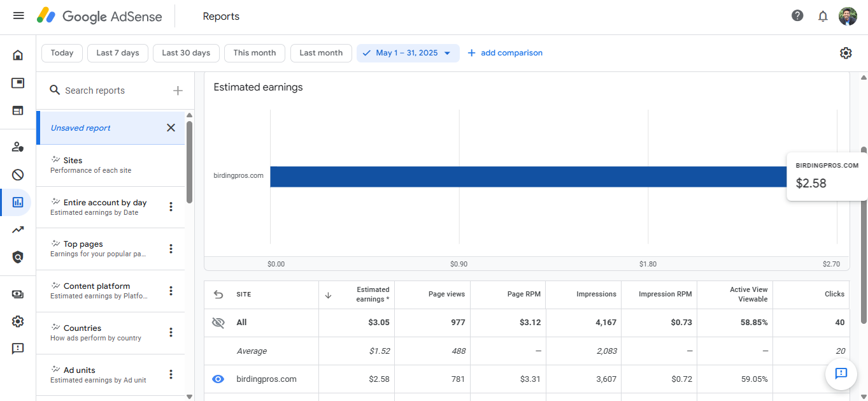Open the main hamburger menu
The image size is (868, 401).
[x=18, y=16]
